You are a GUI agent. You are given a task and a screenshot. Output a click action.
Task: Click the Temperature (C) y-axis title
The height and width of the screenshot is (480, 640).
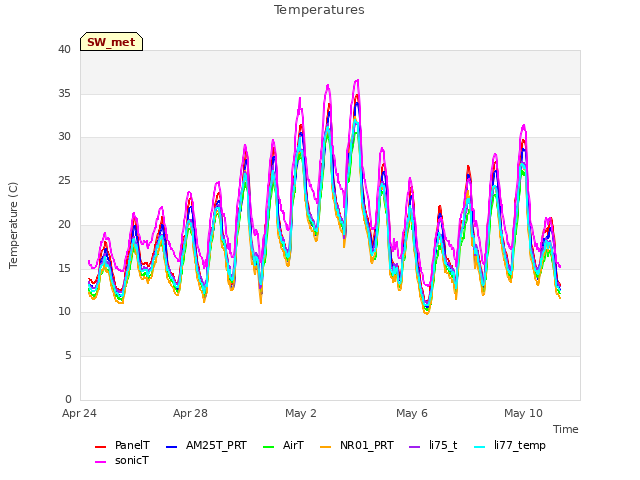13,225
